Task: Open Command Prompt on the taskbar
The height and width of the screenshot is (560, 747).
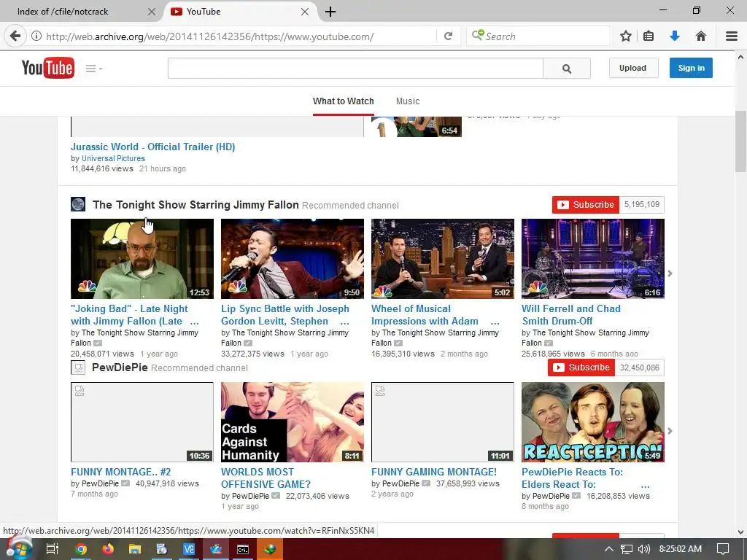Action: [x=243, y=549]
